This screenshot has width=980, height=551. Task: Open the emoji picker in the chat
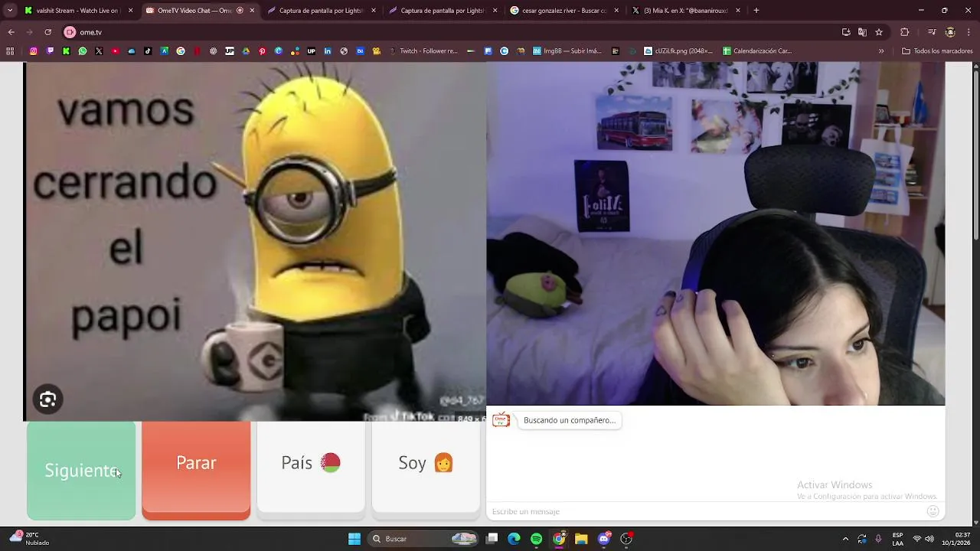tap(933, 511)
